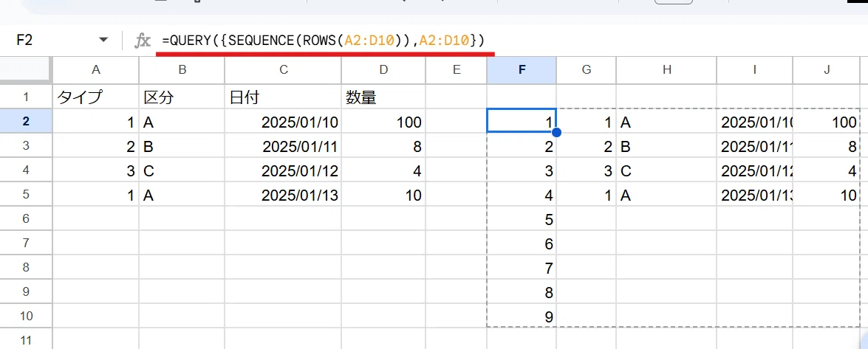Screen dimensions: 868x349
Task: Click cell B4 containing C
Action: point(182,170)
